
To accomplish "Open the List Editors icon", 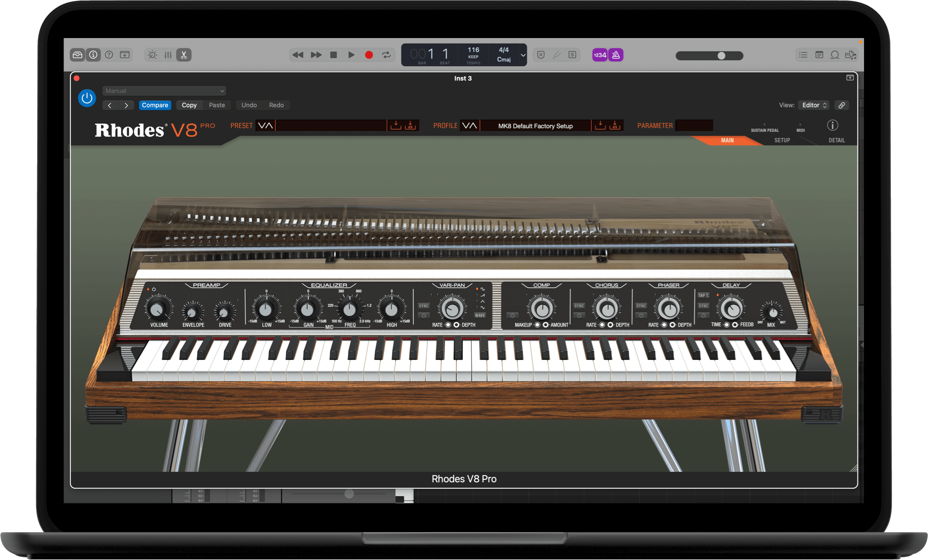I will pyautogui.click(x=803, y=55).
